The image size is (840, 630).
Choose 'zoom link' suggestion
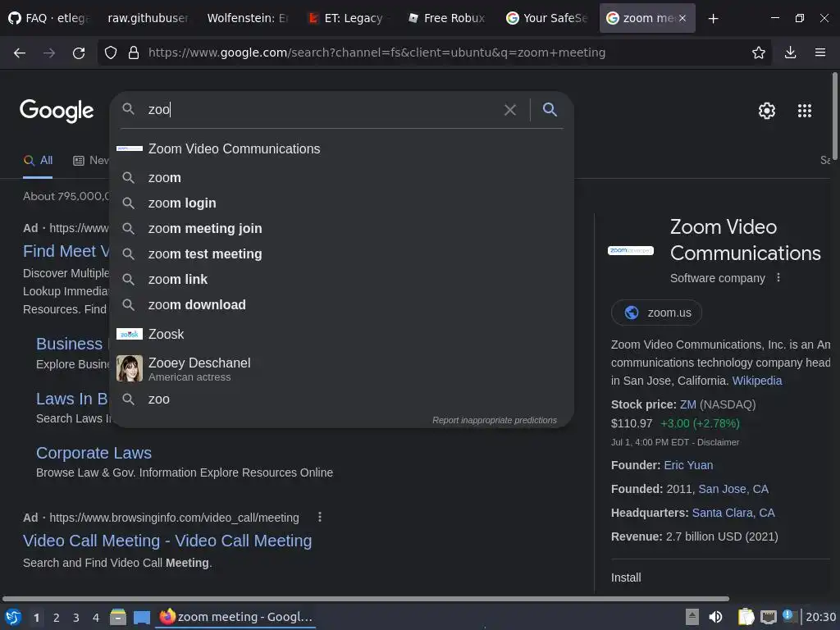pos(341,279)
